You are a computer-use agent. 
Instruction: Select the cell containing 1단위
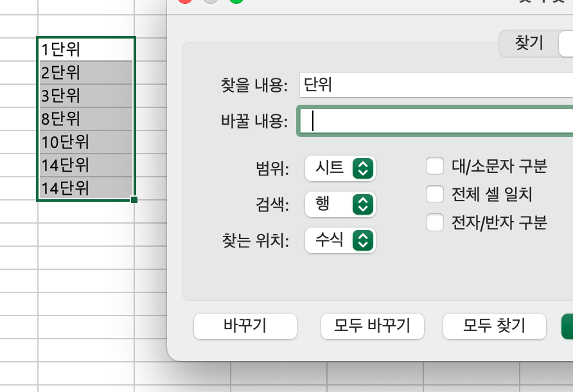pyautogui.click(x=86, y=49)
